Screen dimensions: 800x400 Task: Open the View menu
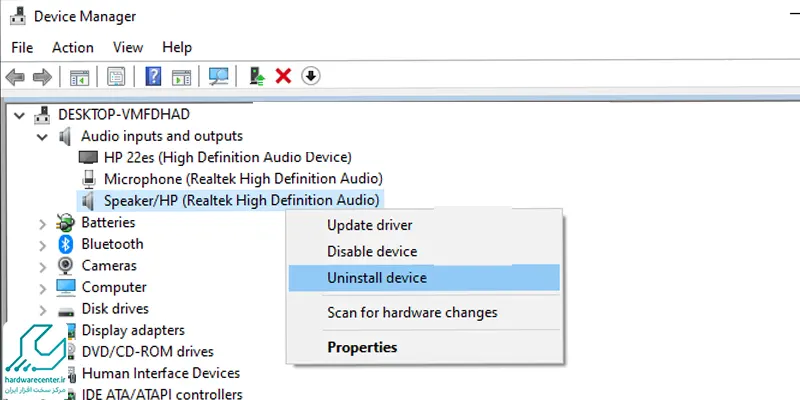coord(128,47)
